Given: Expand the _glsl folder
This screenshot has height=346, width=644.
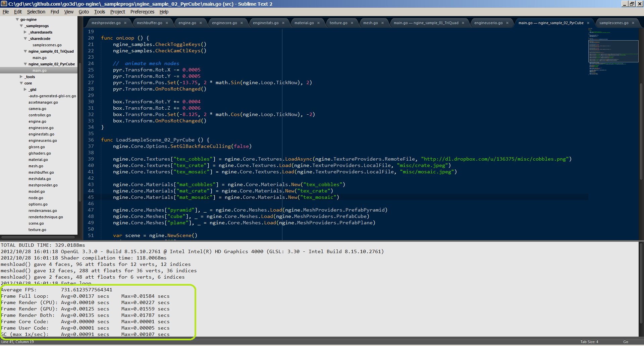Looking at the screenshot, I should [x=25, y=90].
